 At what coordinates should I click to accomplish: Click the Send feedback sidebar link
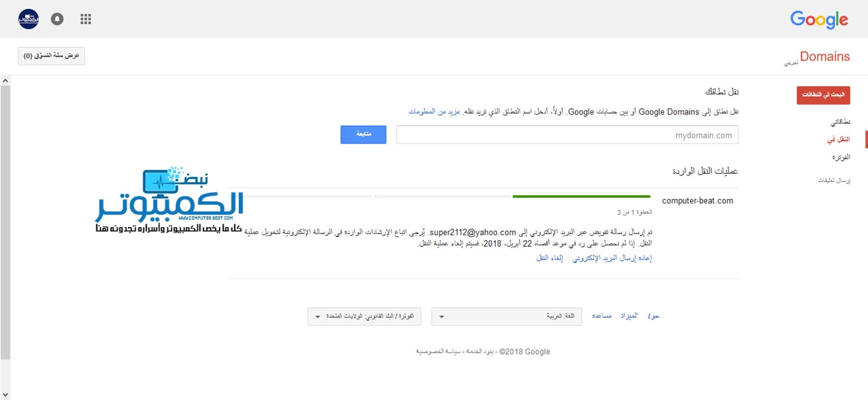834,180
